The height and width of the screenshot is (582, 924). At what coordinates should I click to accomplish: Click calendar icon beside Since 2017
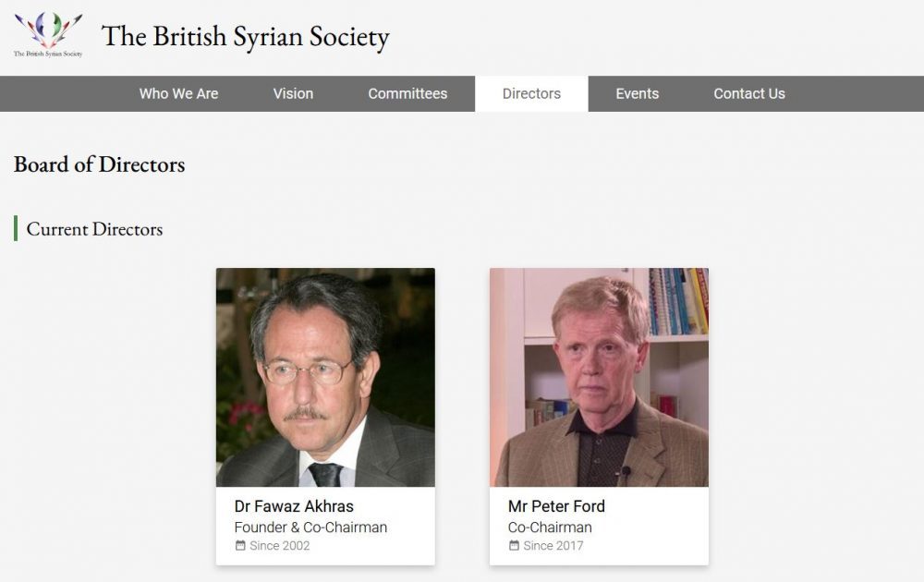(x=514, y=545)
